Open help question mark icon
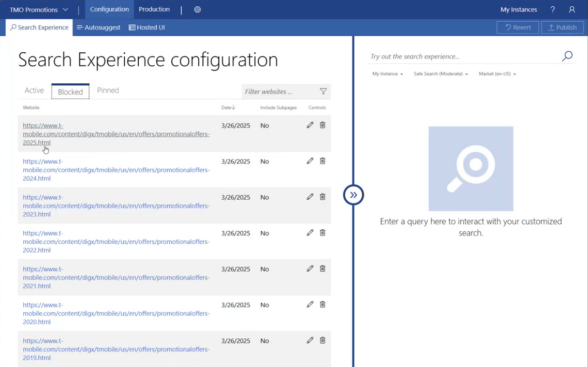Screen dimensions: 588x367 point(552,10)
